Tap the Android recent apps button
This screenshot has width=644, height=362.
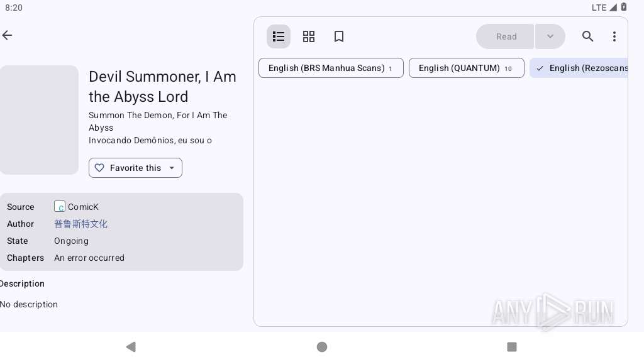[x=512, y=347]
